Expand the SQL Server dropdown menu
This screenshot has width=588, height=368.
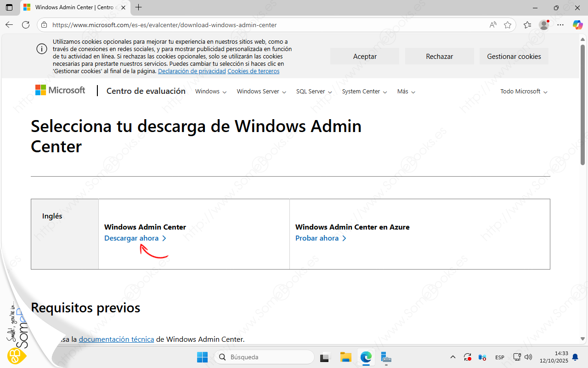(314, 92)
